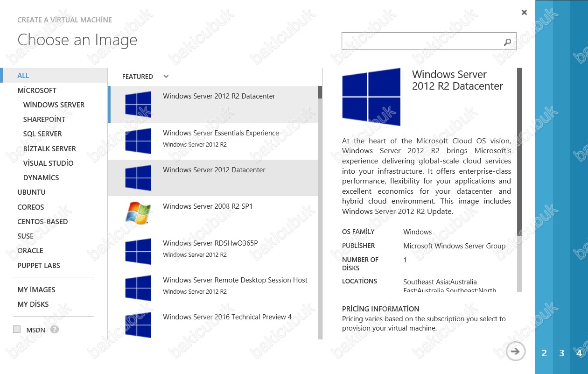Select Windows Server Remote Desktop Session Host text
This screenshot has height=374, width=588.
(x=235, y=280)
